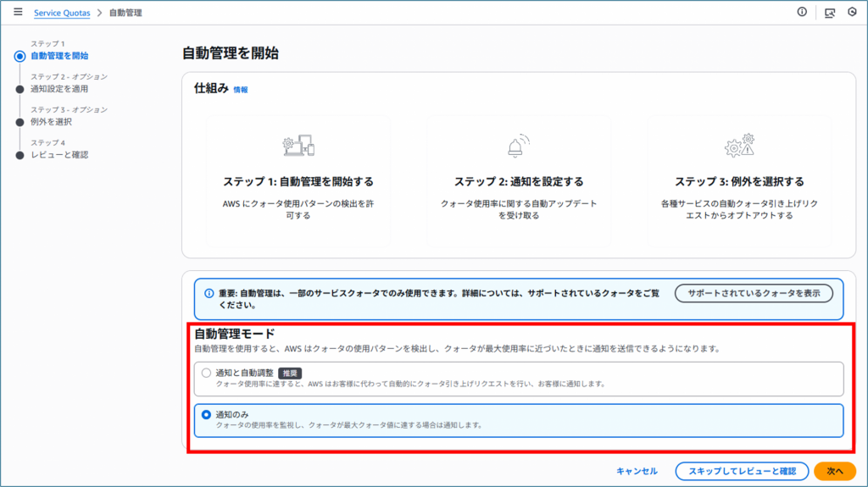Click サポートされているクォータを表示 button
The image size is (868, 487).
point(754,293)
